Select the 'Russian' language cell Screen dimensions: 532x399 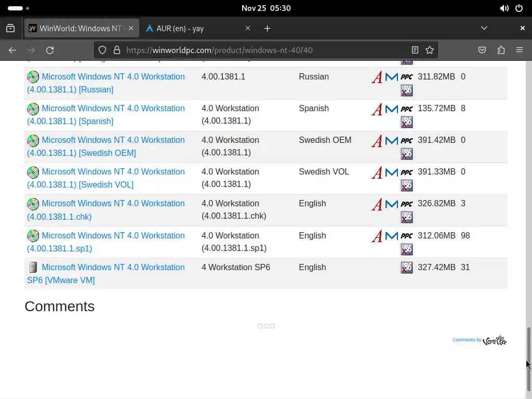pyautogui.click(x=314, y=77)
